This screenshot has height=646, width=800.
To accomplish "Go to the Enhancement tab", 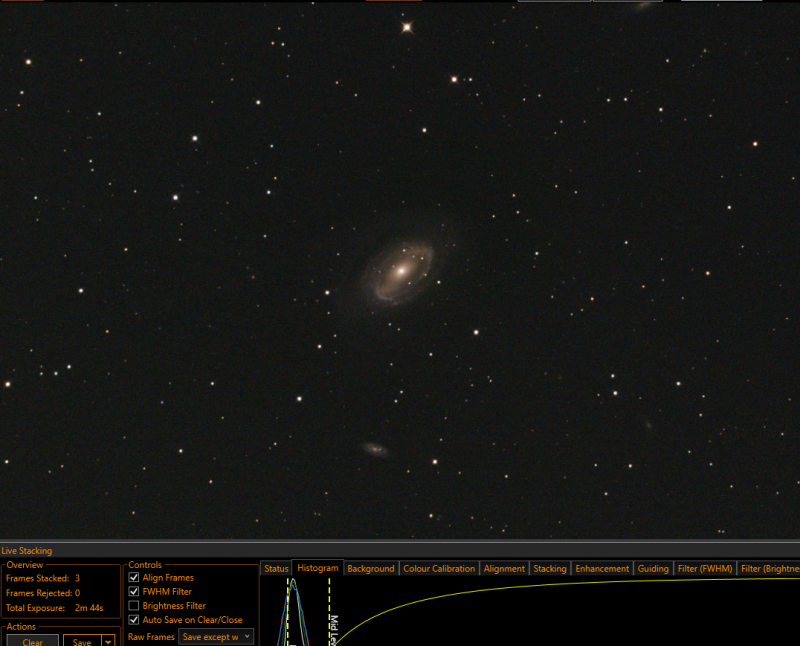I will [602, 568].
